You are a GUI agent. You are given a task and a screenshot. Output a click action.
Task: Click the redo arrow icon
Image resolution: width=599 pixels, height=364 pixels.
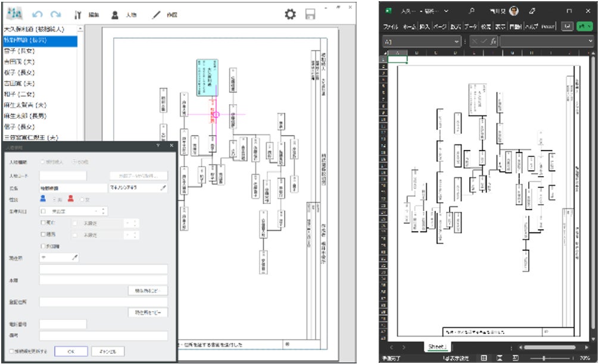[56, 14]
